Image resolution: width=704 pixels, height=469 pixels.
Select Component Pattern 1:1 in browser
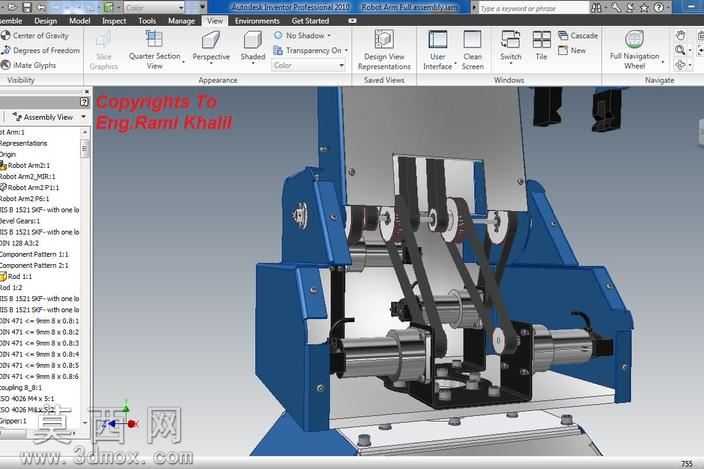pos(34,254)
